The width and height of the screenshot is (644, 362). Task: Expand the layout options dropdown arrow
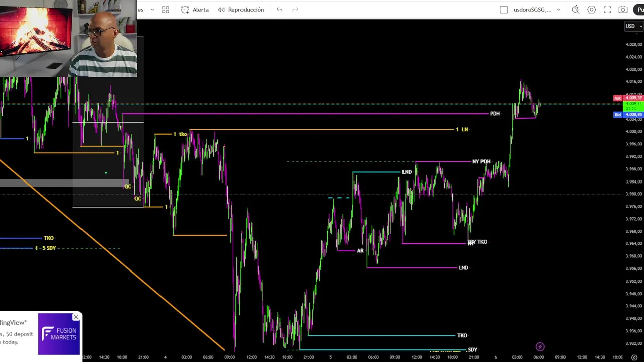[558, 10]
